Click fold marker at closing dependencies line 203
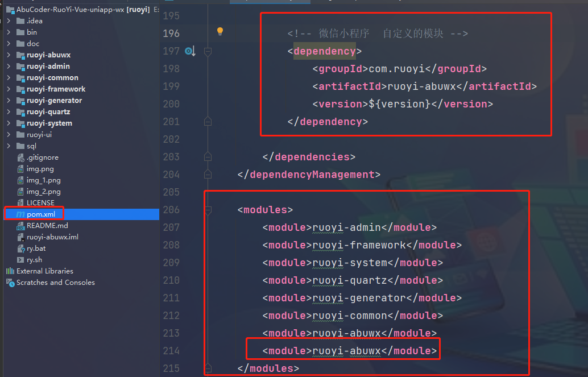The width and height of the screenshot is (588, 377). tap(208, 156)
